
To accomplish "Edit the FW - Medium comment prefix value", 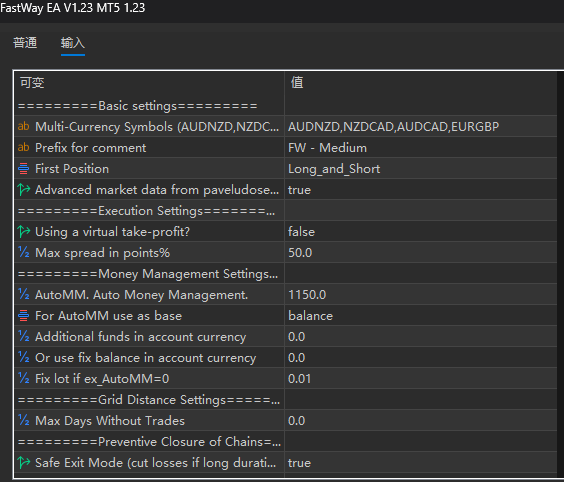I will pos(421,147).
